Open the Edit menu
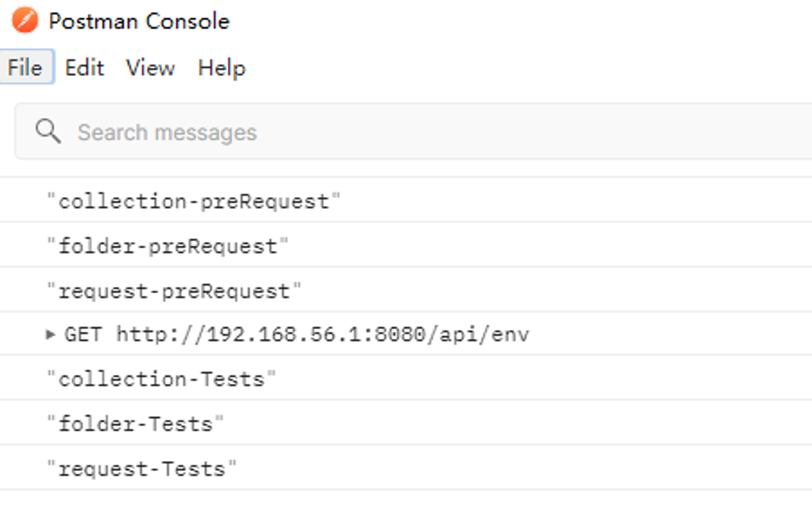 [x=84, y=67]
